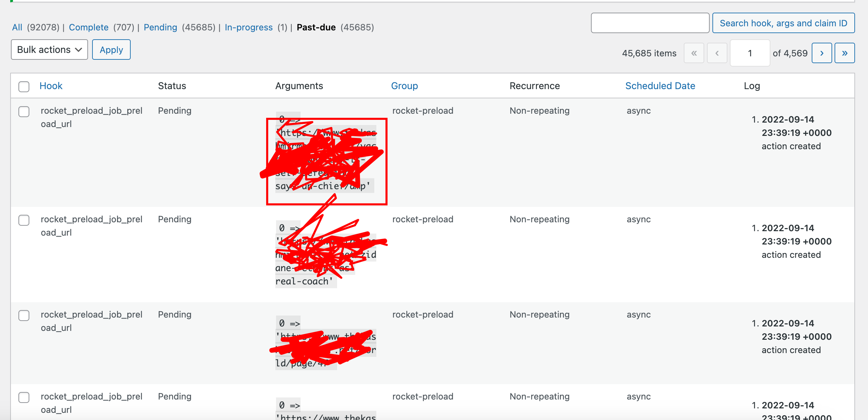Sort the table by Hook column
868x420 pixels.
tap(51, 86)
